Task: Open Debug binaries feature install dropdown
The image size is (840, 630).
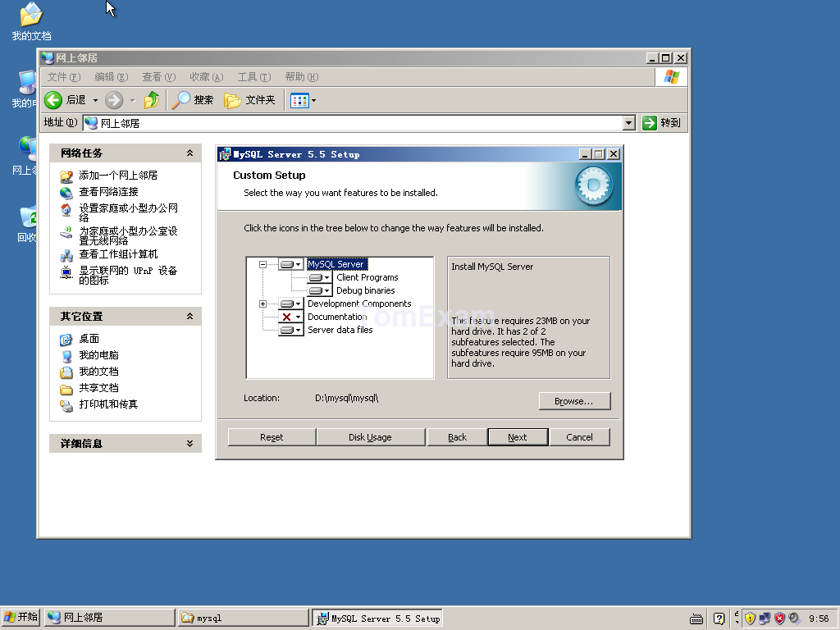Action: point(320,290)
